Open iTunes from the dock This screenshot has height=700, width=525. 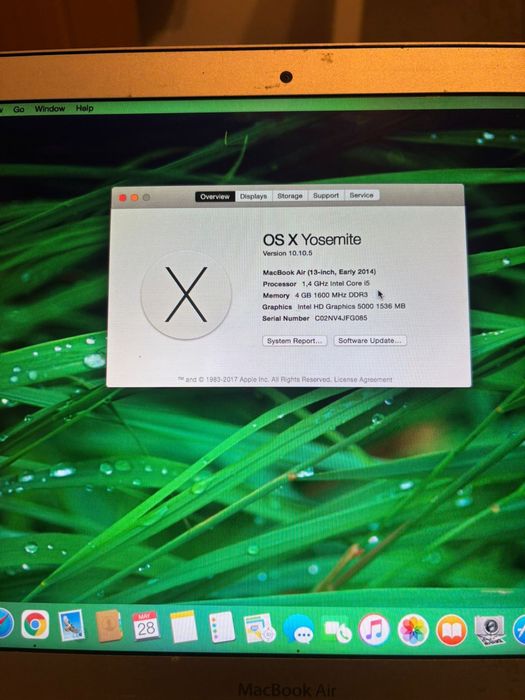point(374,629)
